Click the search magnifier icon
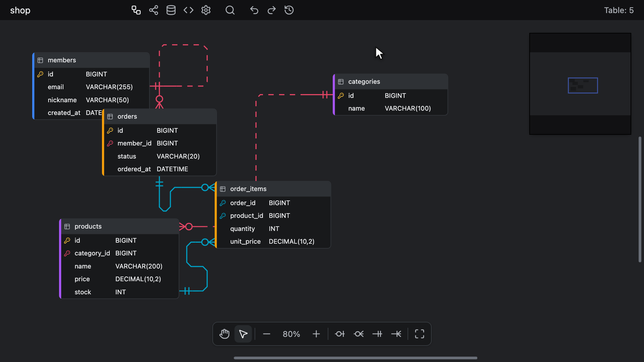 tap(230, 10)
